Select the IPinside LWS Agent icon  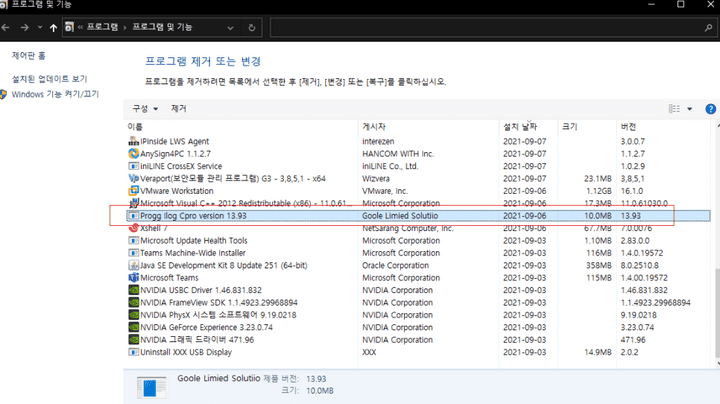tap(133, 141)
